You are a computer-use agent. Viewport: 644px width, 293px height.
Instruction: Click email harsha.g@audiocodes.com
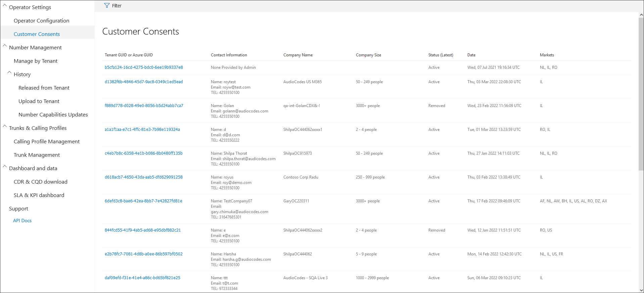tap(247, 259)
